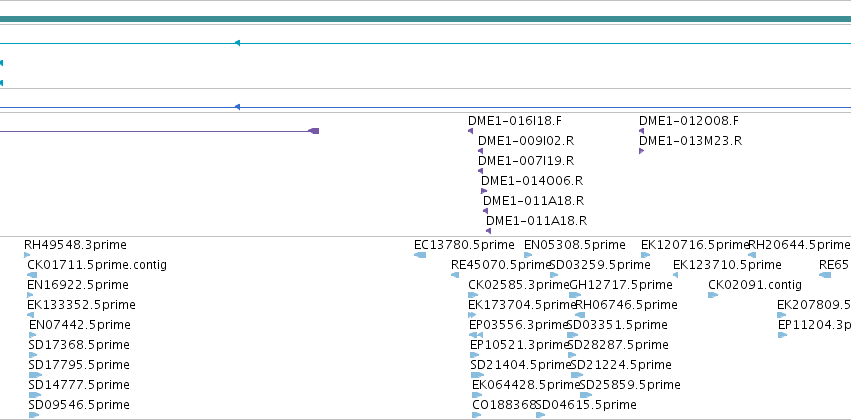Screen dimensions: 851x420
Task: Select the EN05308.5prime label
Action: (x=575, y=245)
